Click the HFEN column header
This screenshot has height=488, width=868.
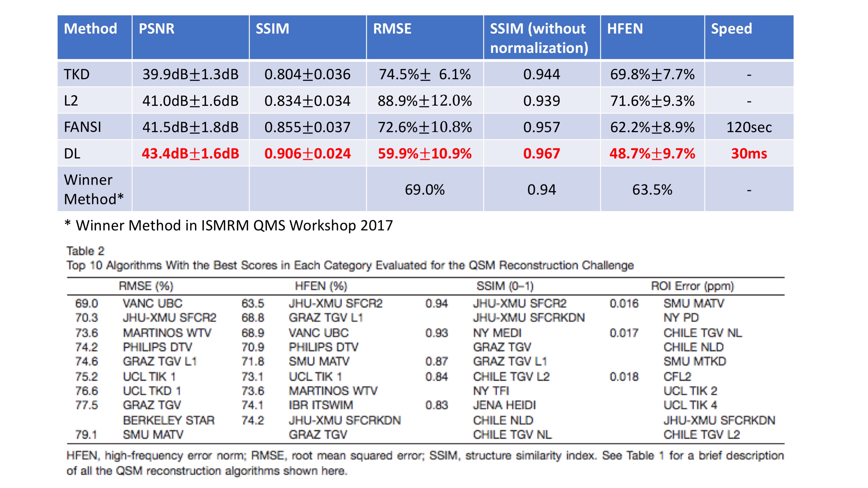tap(625, 29)
